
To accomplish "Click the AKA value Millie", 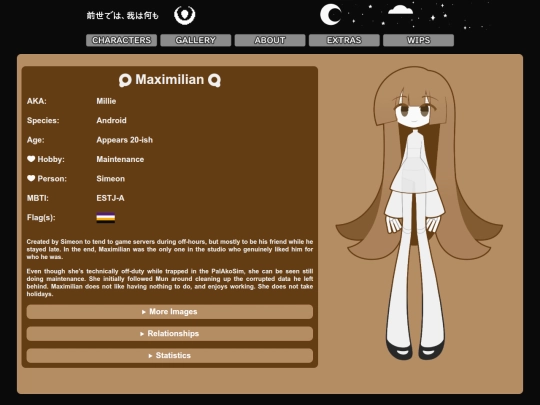I will pos(106,101).
